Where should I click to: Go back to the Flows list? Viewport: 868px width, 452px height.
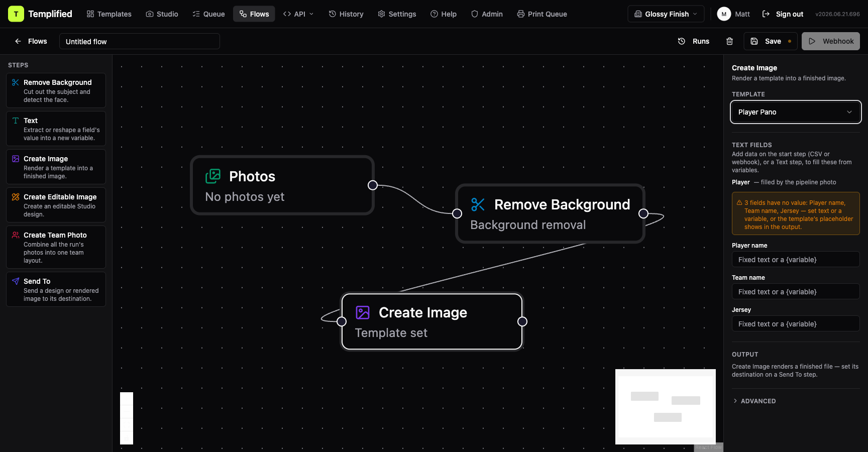pos(31,41)
